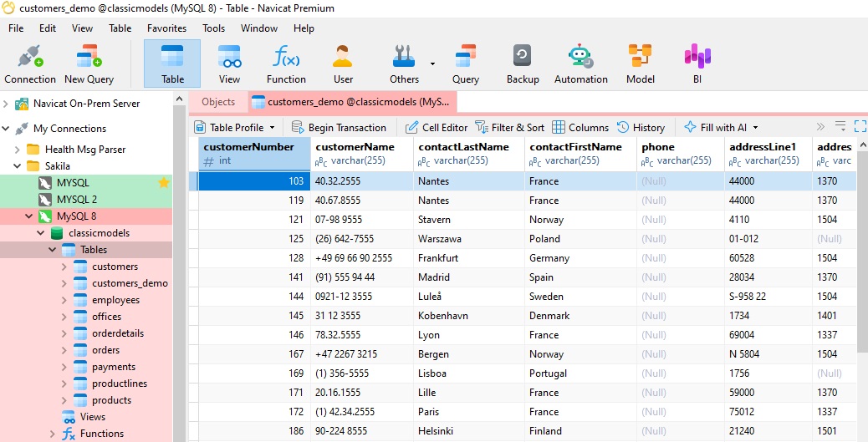Select the MYSQL 2 connection
The height and width of the screenshot is (442, 868).
[x=77, y=199]
